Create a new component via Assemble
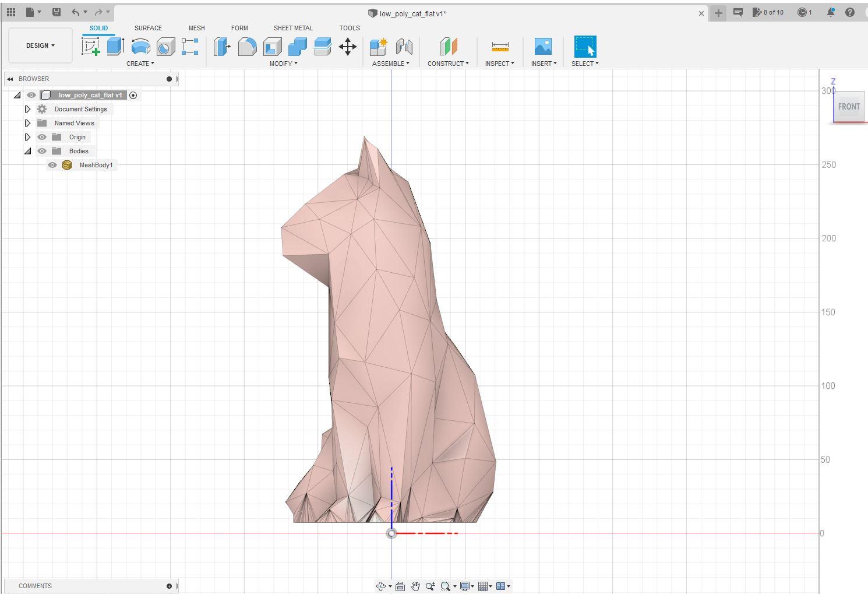 378,47
